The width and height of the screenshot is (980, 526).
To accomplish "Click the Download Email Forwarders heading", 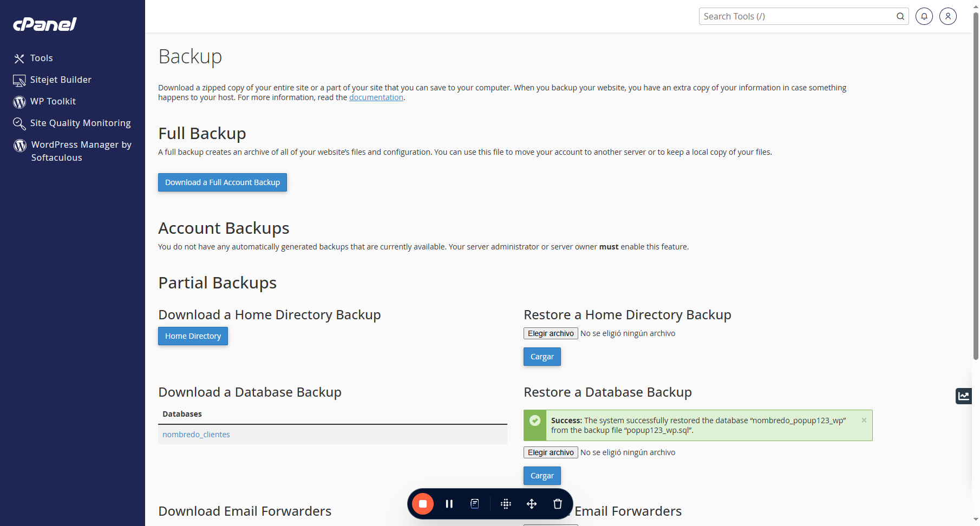I will (245, 511).
